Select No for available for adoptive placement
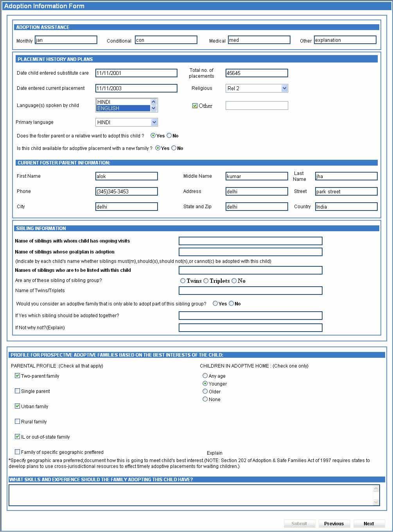The width and height of the screenshot is (393, 532). click(x=174, y=148)
